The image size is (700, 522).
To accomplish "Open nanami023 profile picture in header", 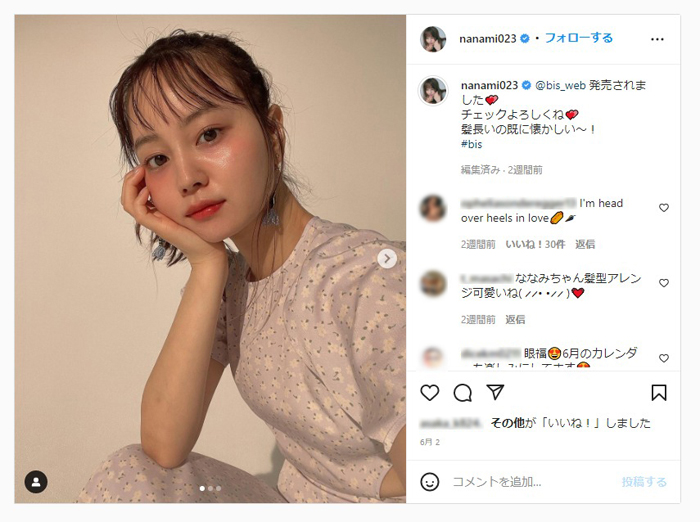I will click(x=433, y=39).
